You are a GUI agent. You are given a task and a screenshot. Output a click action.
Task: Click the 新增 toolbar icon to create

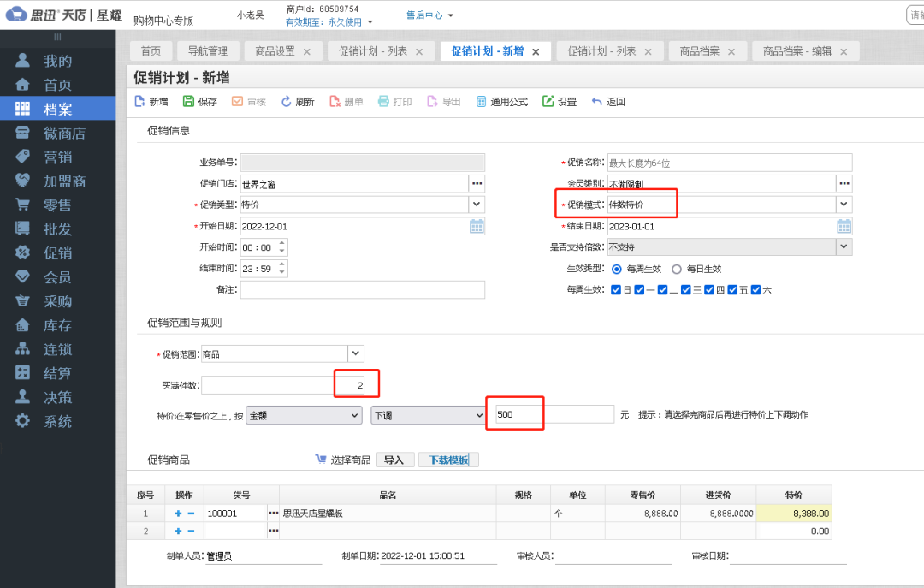(151, 101)
